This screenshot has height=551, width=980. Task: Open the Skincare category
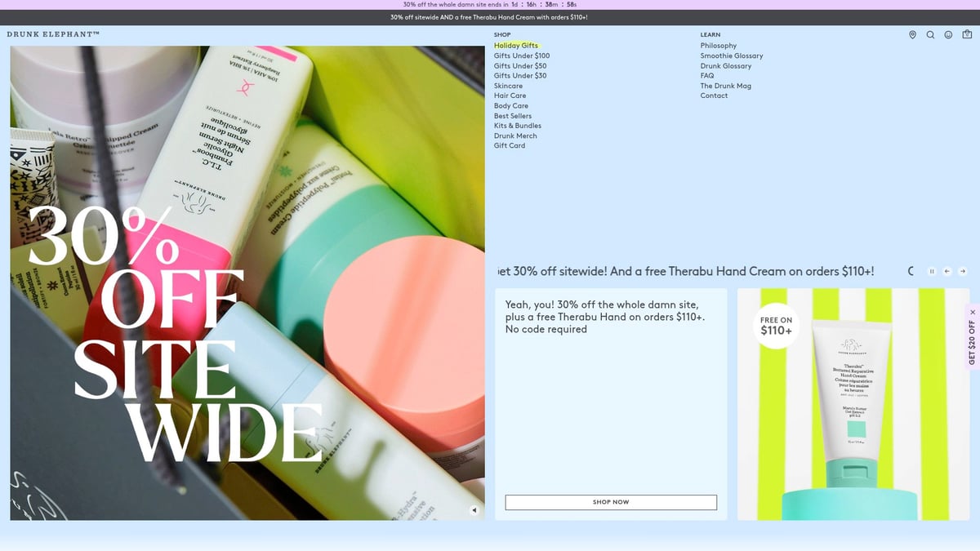pos(508,85)
